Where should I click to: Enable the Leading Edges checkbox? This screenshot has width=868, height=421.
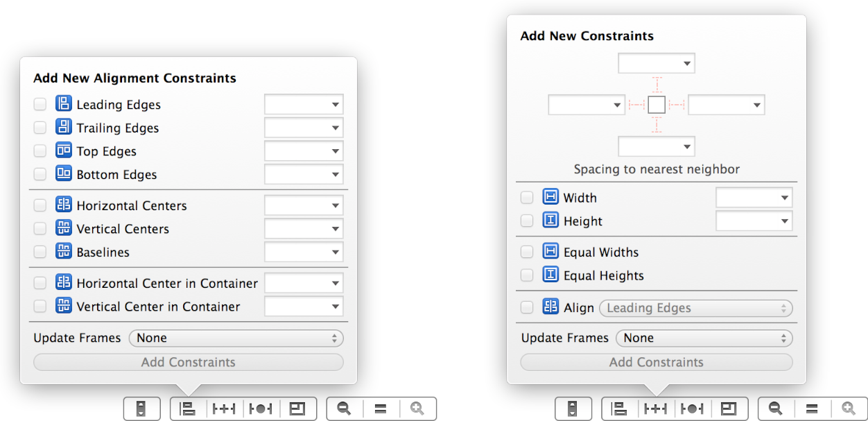pos(40,105)
